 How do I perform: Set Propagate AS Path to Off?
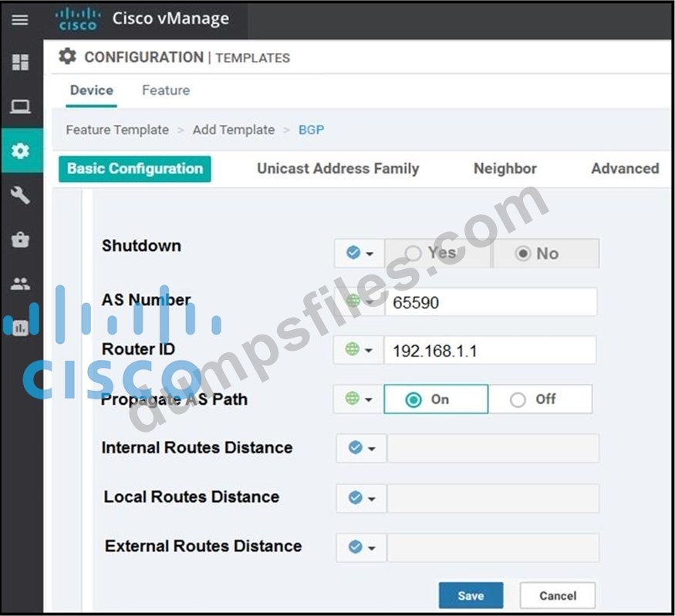518,400
